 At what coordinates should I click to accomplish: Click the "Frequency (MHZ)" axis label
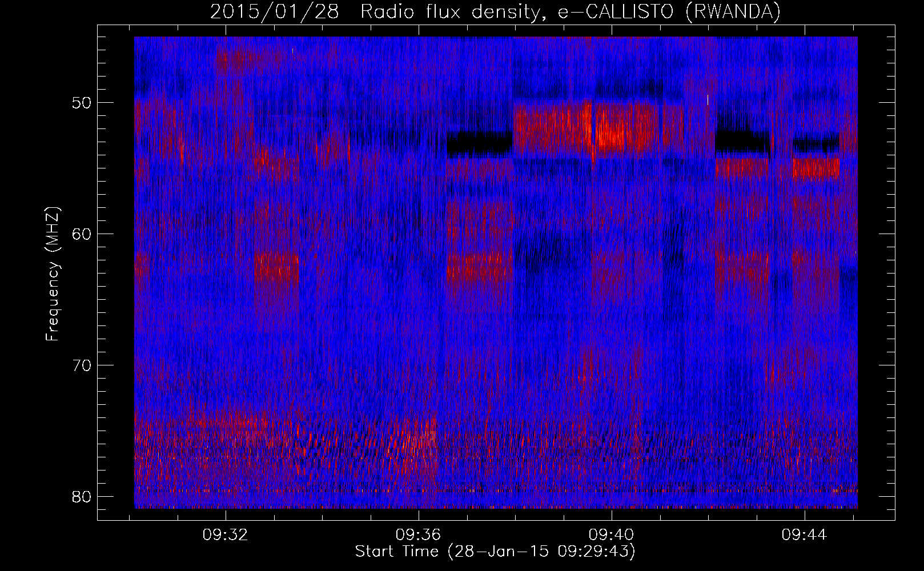[x=53, y=274]
